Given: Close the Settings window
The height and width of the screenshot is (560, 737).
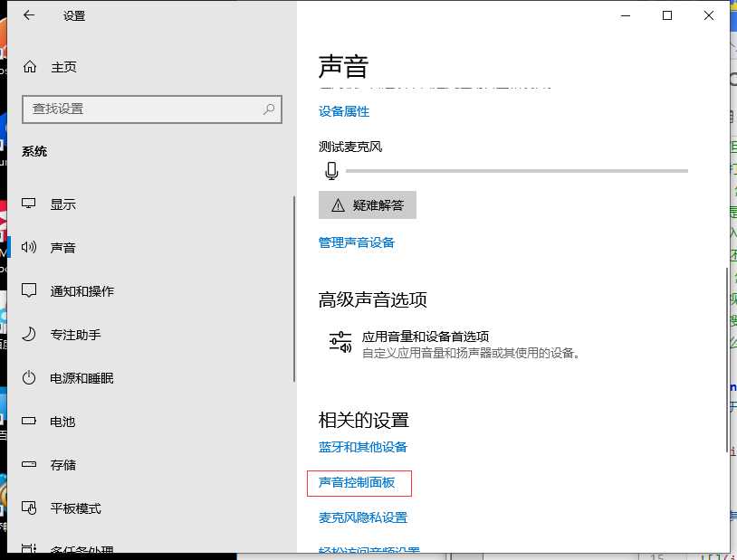Looking at the screenshot, I should tap(708, 15).
